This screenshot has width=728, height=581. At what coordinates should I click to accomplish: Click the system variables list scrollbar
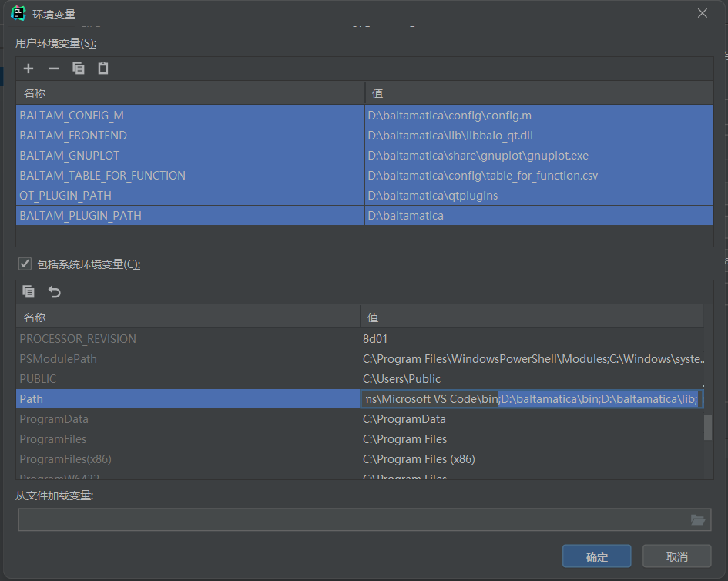pos(708,427)
